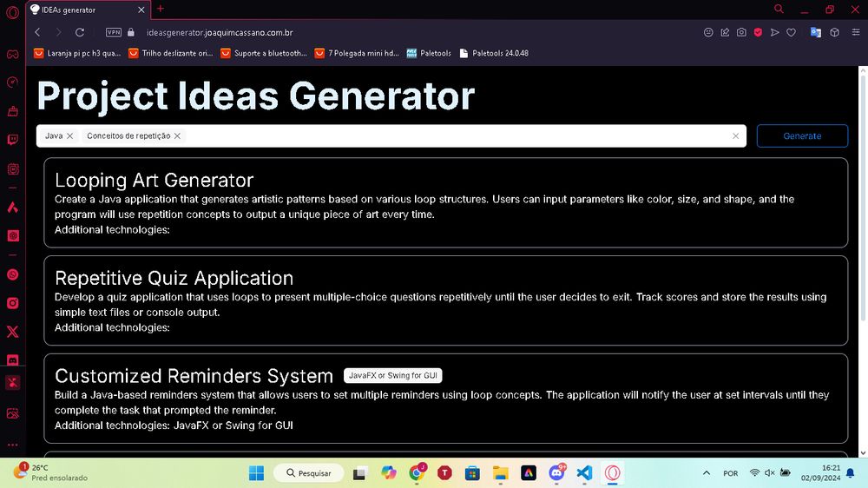Image resolution: width=868 pixels, height=488 pixels.
Task: Open the Opera GX main menu logo
Action: [12, 11]
